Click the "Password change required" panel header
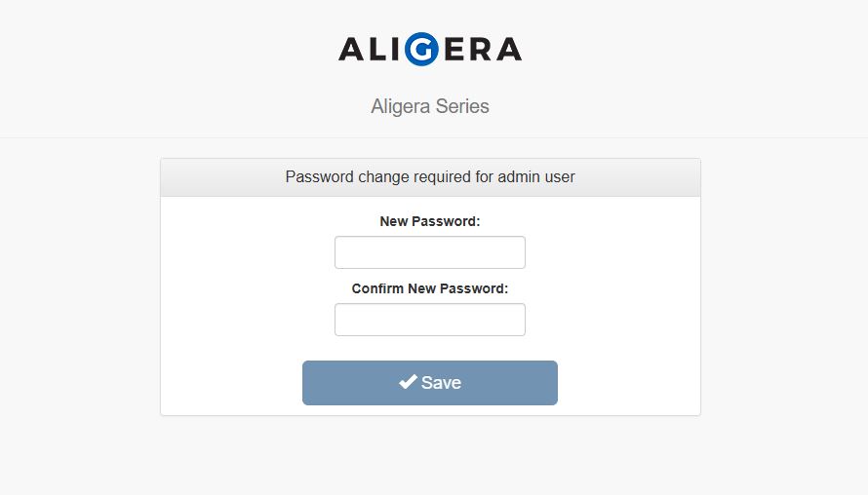Viewport: 868px width, 495px height. click(x=430, y=177)
